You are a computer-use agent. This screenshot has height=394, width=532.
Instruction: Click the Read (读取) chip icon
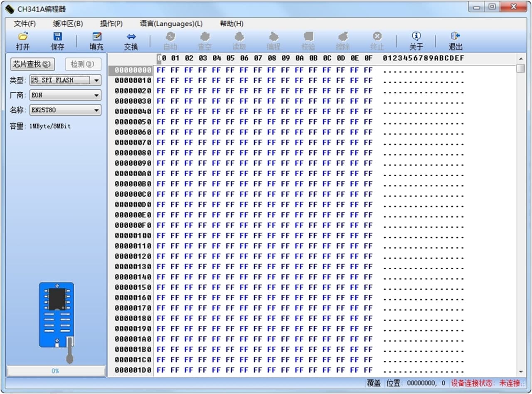point(239,36)
